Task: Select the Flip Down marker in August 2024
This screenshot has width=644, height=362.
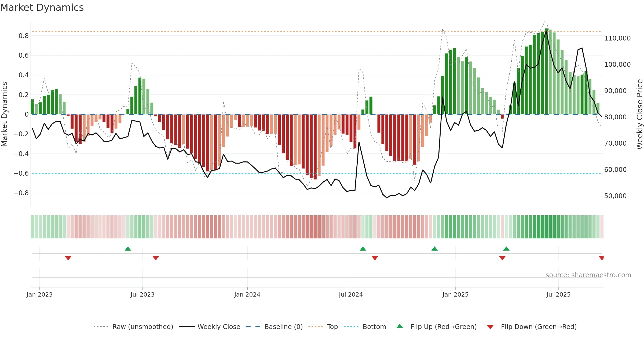Action: coord(375,258)
